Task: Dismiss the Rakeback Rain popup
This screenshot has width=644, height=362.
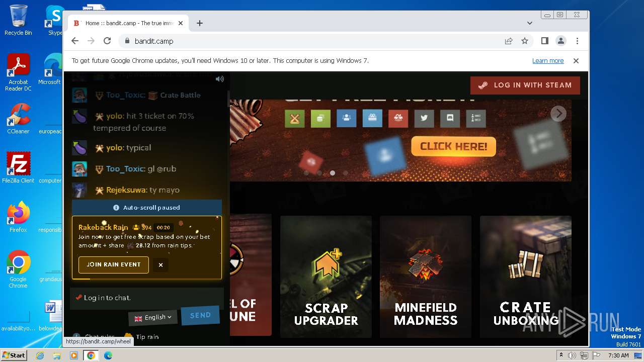Action: pyautogui.click(x=160, y=265)
